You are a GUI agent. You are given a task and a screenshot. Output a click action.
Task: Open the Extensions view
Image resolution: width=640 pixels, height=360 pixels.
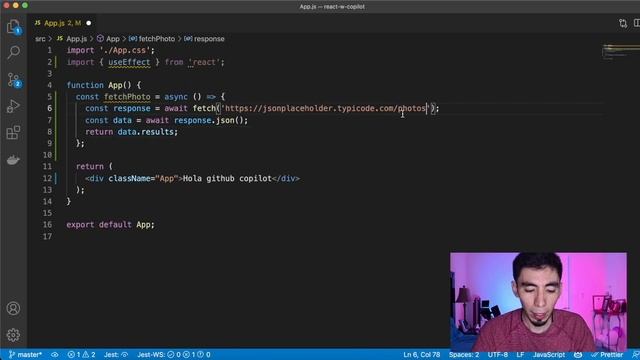click(x=13, y=133)
